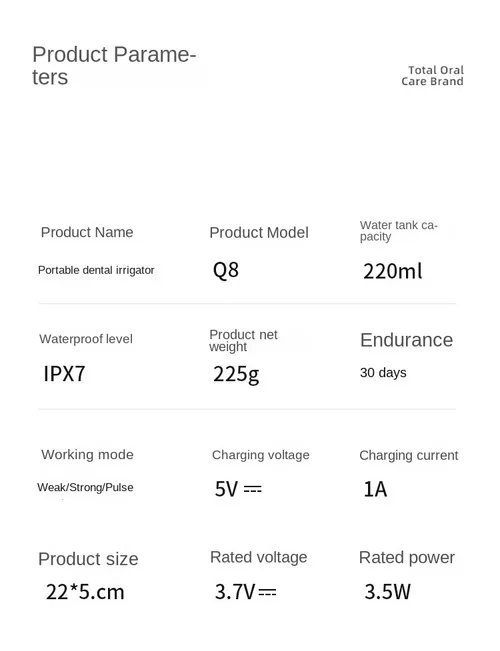Viewport: 500px width, 651px height.
Task: Click the DC symbol beside 3.7V
Action: 267,592
